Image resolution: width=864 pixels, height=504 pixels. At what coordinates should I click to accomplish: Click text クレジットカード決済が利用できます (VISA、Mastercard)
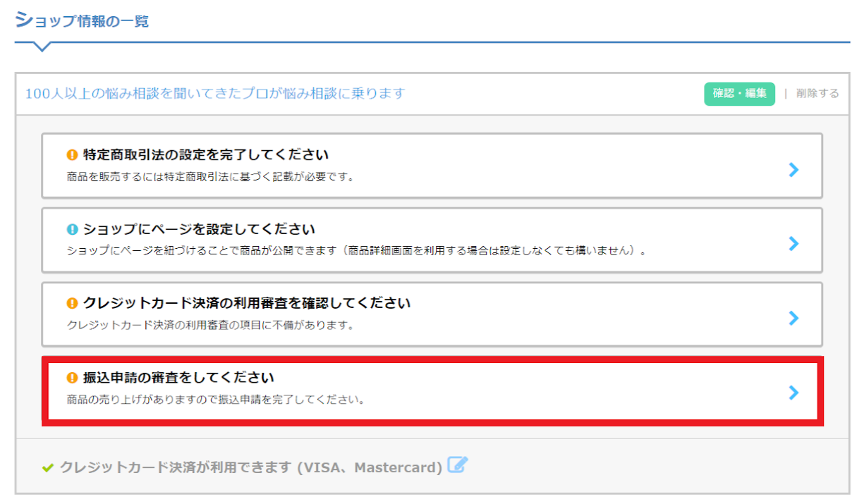[251, 467]
